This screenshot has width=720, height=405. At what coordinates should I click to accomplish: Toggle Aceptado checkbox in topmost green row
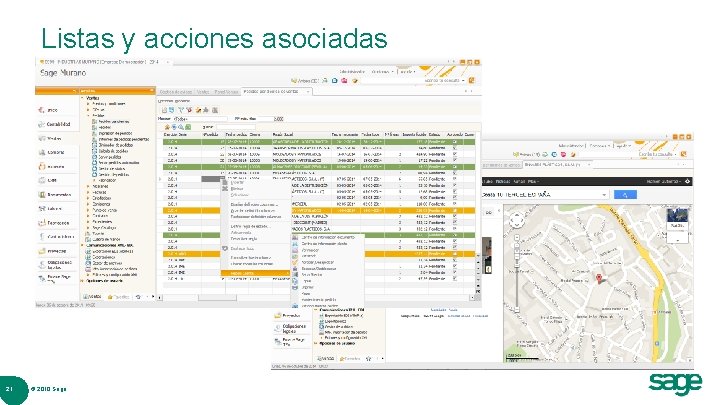coord(455,142)
